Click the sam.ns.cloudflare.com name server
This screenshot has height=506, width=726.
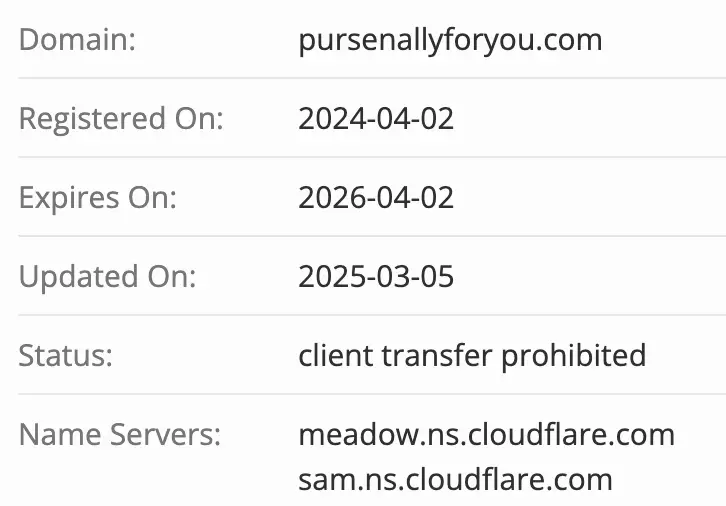coord(455,479)
